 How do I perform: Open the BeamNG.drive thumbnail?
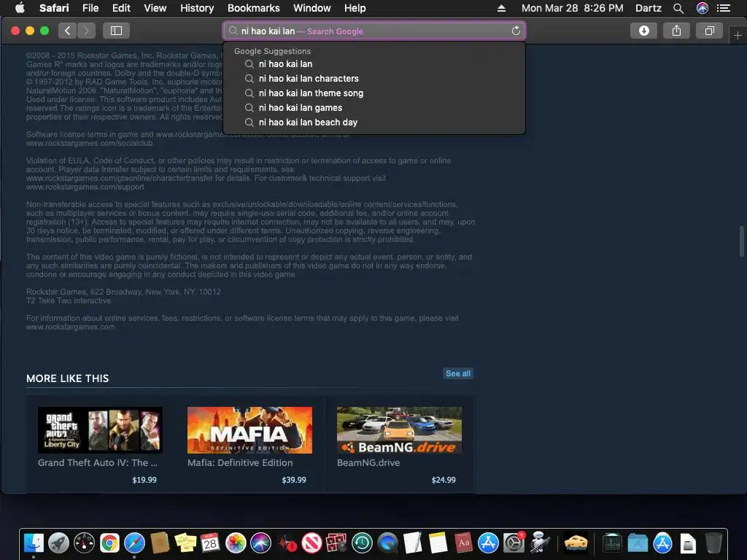[x=399, y=430]
